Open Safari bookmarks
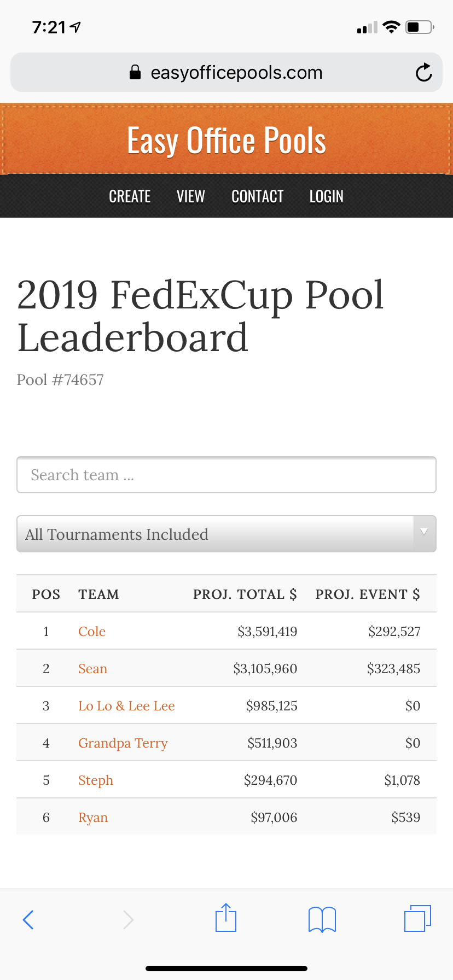The image size is (453, 980). coord(322,919)
